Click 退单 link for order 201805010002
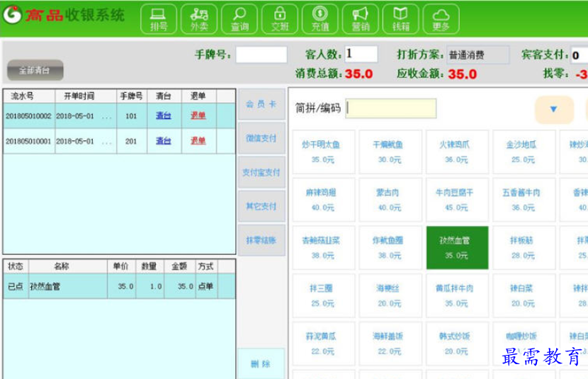The height and width of the screenshot is (379, 588). (198, 115)
